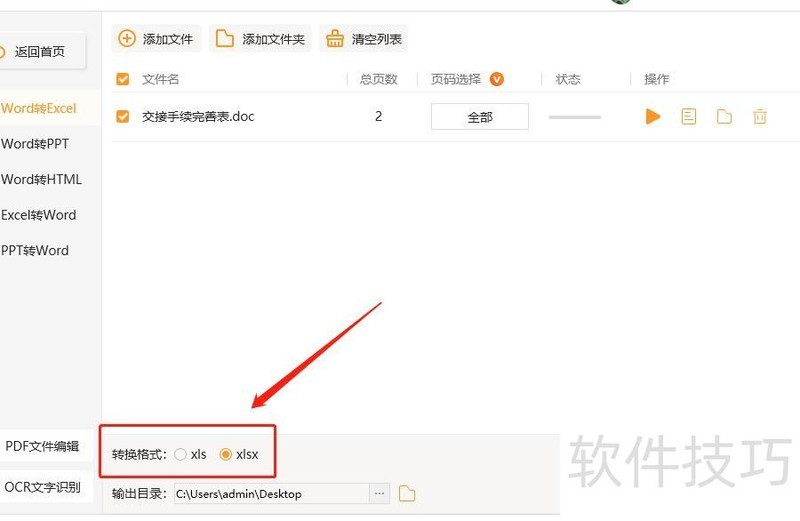Click the status progress bar for 交接手续完善表.doc
Image resolution: width=800 pixels, height=521 pixels.
(x=574, y=117)
